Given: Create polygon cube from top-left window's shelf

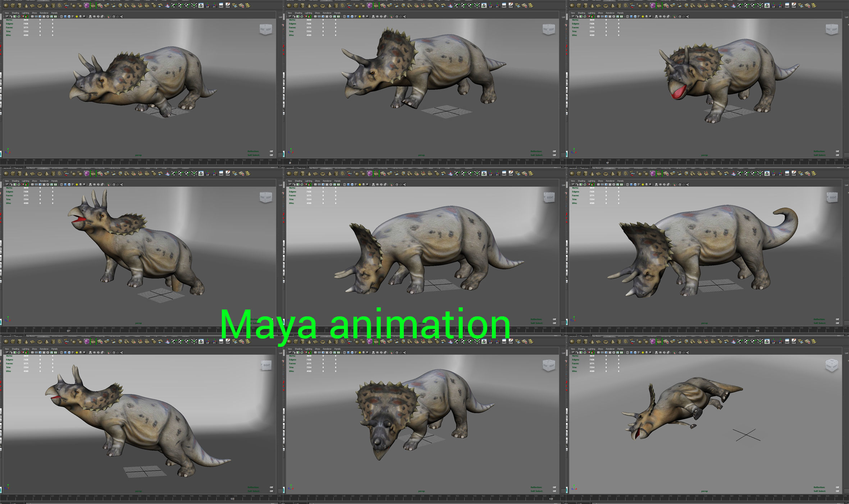Looking at the screenshot, I should click(13, 5).
